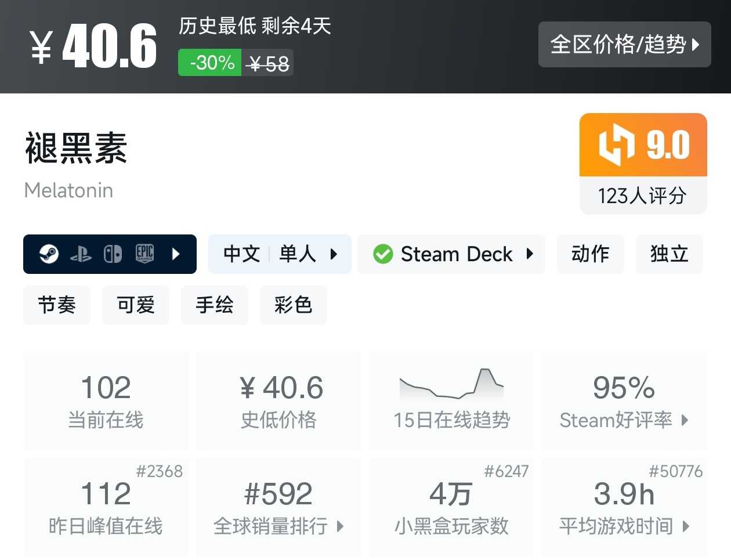
Task: Select the 手绘 hand-drawn tag
Action: click(x=215, y=305)
